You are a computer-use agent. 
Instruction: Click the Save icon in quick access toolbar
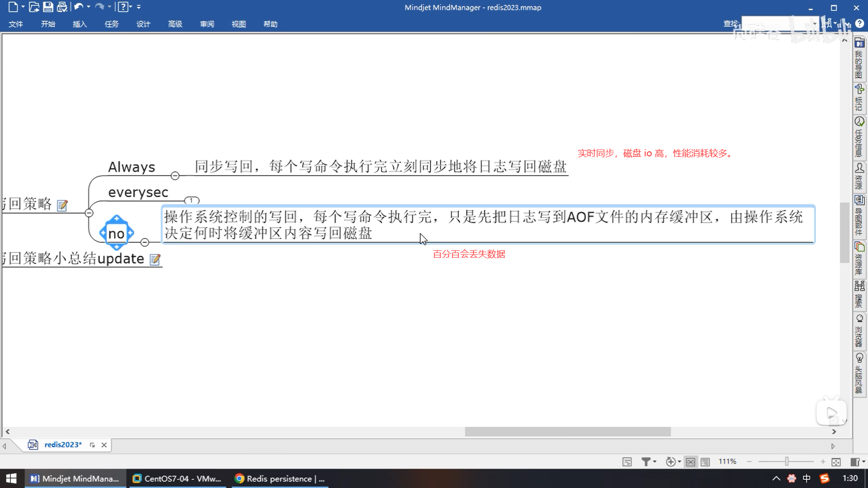(48, 7)
